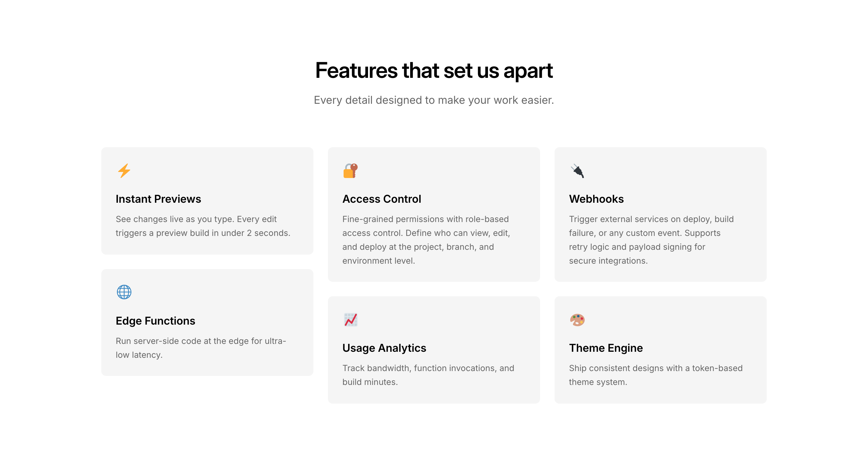Open the Usage Analytics title
This screenshot has height=467, width=868.
click(384, 348)
